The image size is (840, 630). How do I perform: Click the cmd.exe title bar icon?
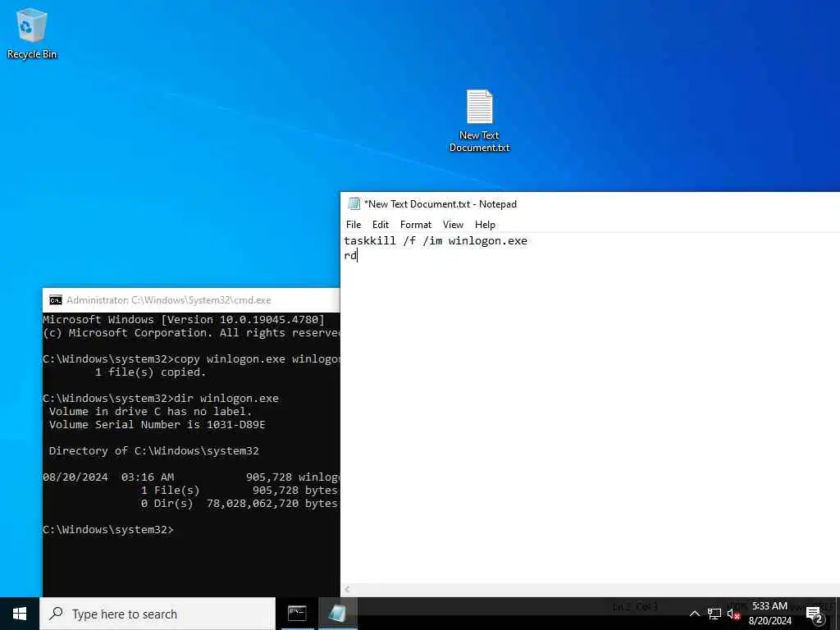pos(55,300)
